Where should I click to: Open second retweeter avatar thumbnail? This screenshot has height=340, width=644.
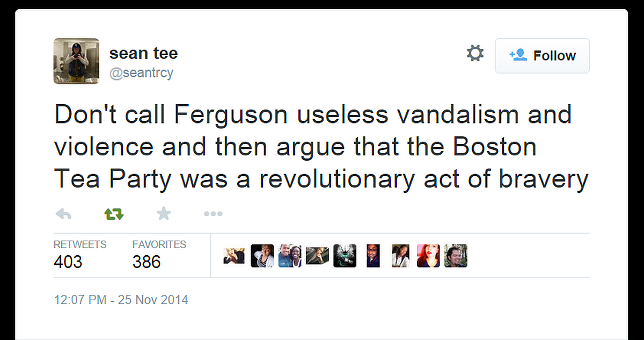(262, 256)
